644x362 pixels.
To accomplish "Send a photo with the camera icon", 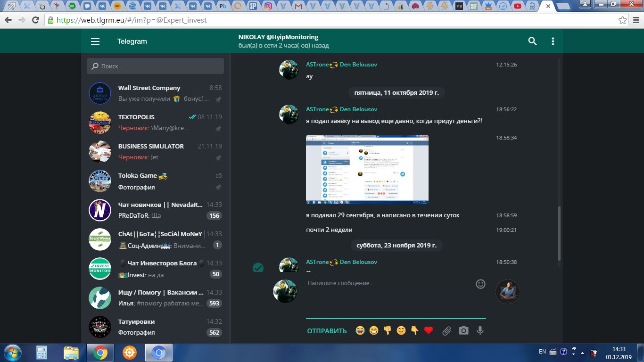I will coord(464,331).
